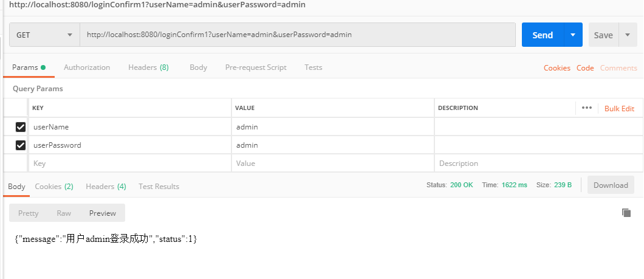This screenshot has width=644, height=279.
Task: Uncheck the userName parameter checkbox
Action: click(x=21, y=127)
